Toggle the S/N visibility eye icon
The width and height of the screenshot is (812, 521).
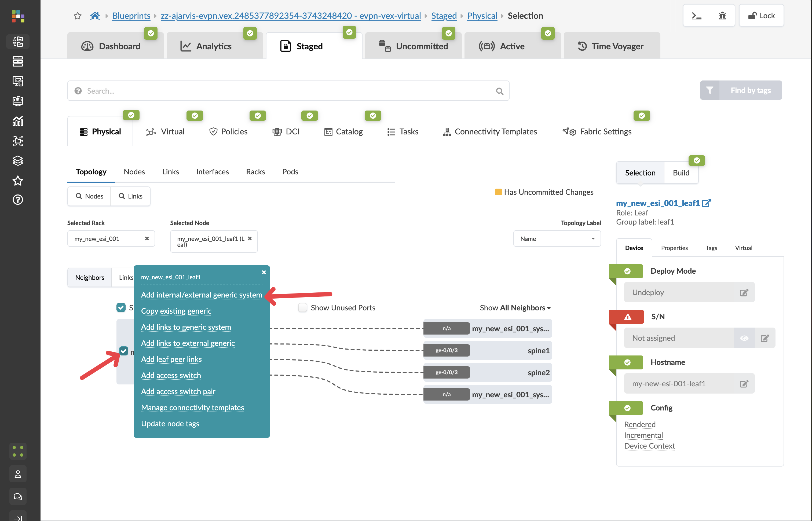point(744,338)
